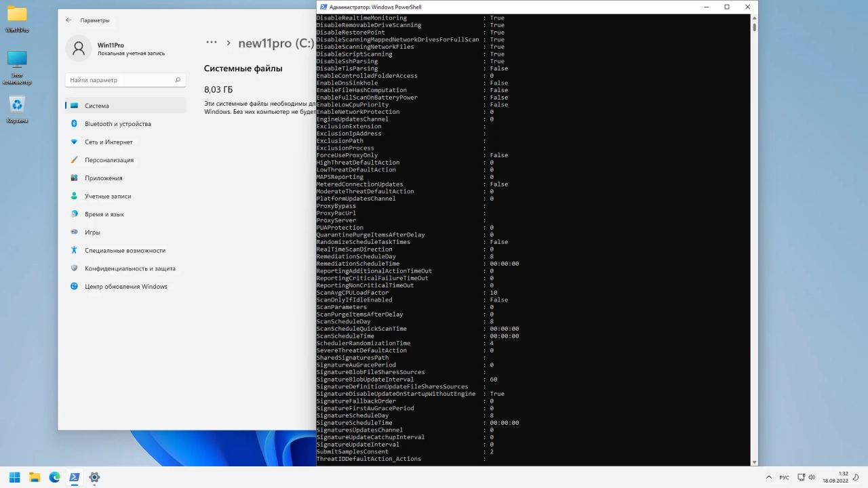868x488 pixels.
Task: Click the Accounts person icon in sidebar
Action: (x=75, y=196)
